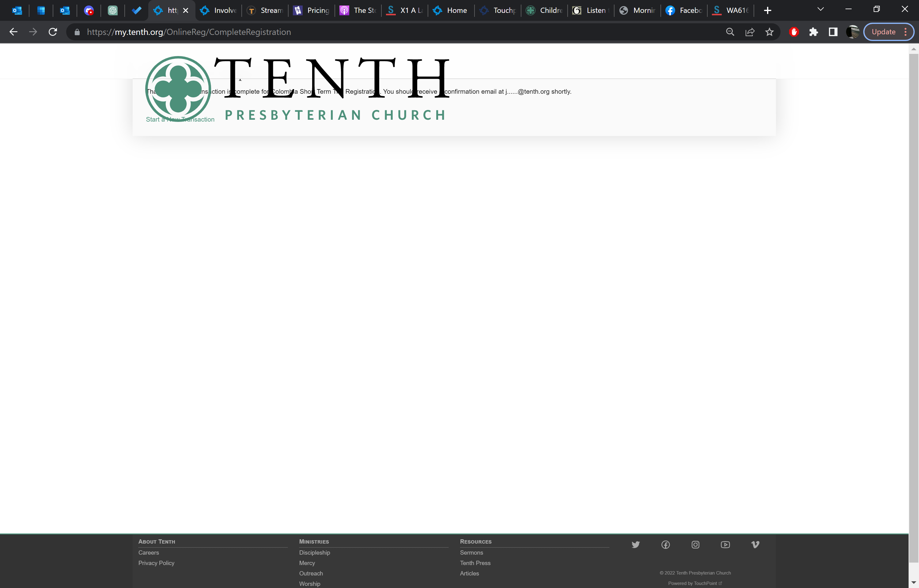Viewport: 919px width, 588px height.
Task: Open the YouTube footer icon
Action: tap(725, 545)
